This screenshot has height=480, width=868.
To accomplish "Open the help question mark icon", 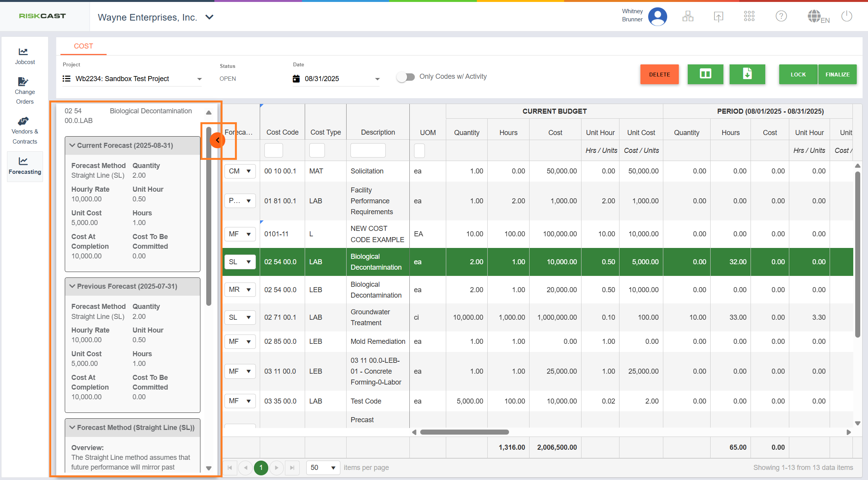I will [x=781, y=16].
